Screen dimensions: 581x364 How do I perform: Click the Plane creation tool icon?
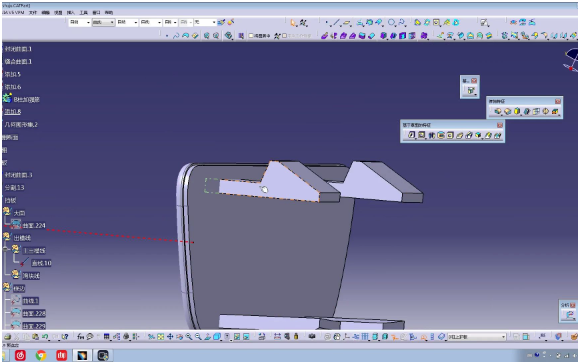coord(347,23)
